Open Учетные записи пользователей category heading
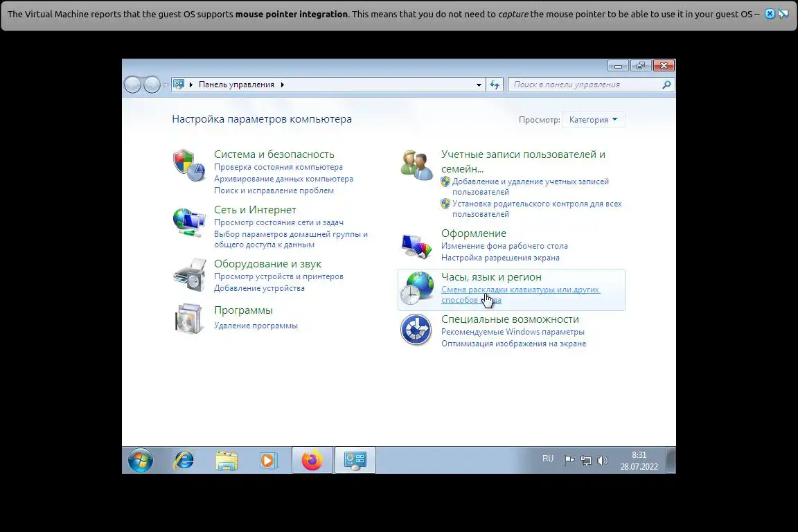 pyautogui.click(x=523, y=161)
